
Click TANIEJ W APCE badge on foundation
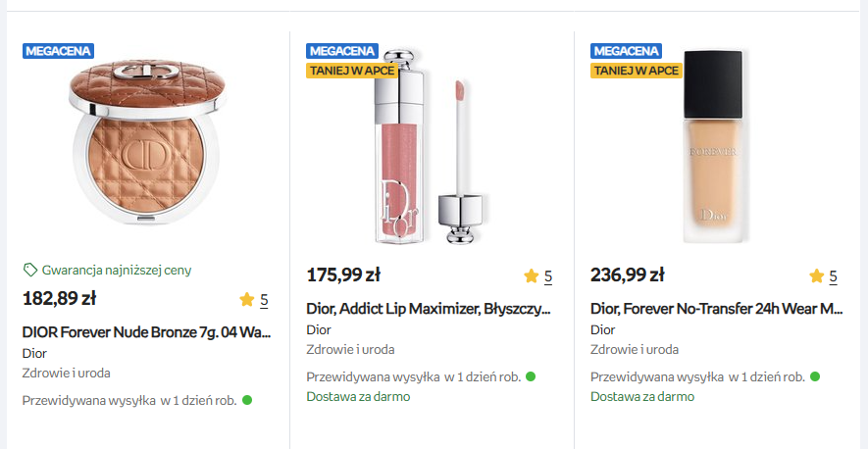[x=627, y=71]
